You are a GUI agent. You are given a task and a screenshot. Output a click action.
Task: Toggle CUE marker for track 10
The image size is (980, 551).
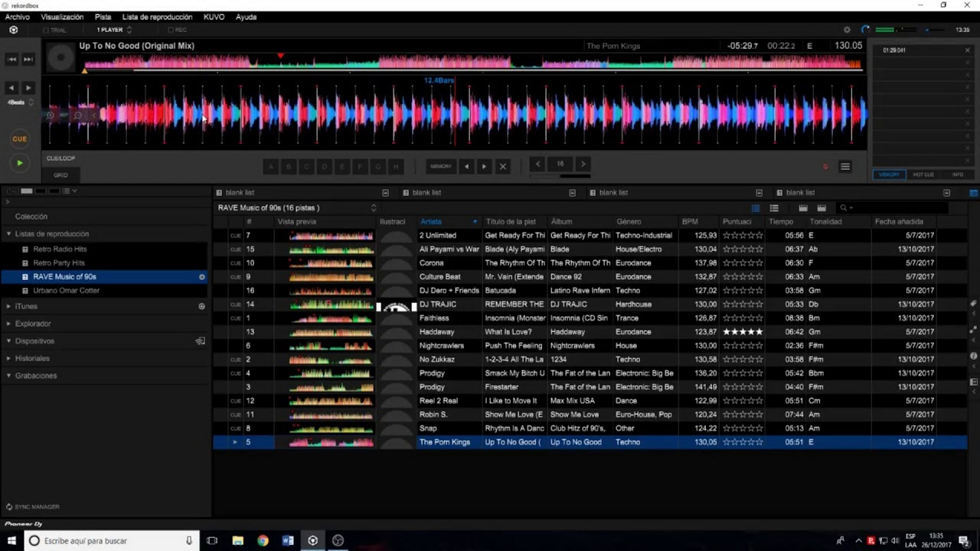[236, 263]
